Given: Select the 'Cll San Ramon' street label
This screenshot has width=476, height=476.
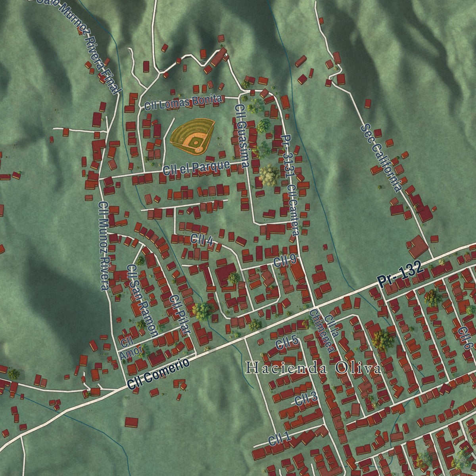Looking at the screenshot, I should [142, 301].
